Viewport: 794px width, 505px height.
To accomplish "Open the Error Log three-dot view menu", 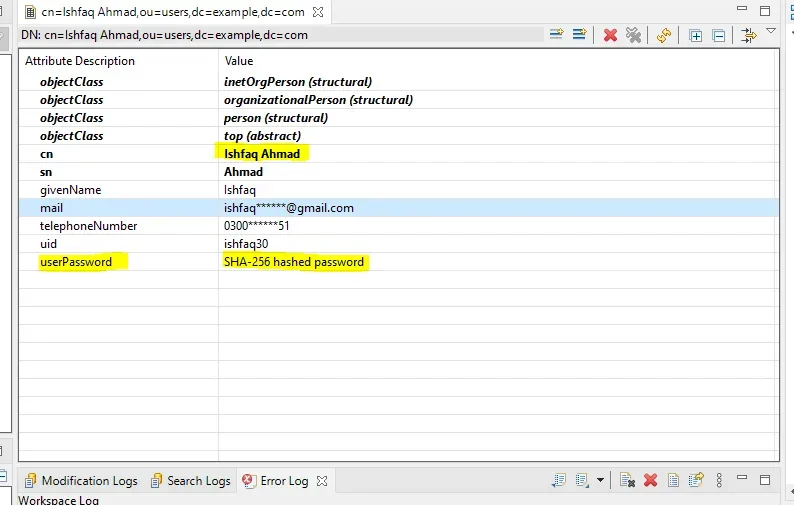I will point(719,480).
